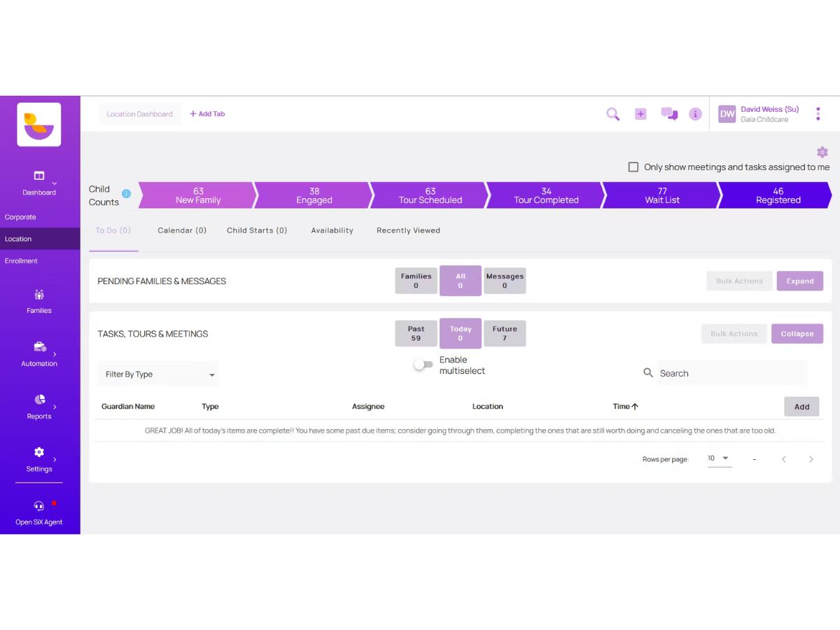Open the Location dashboard menu item
Image resolution: width=840 pixels, height=630 pixels.
pyautogui.click(x=40, y=239)
